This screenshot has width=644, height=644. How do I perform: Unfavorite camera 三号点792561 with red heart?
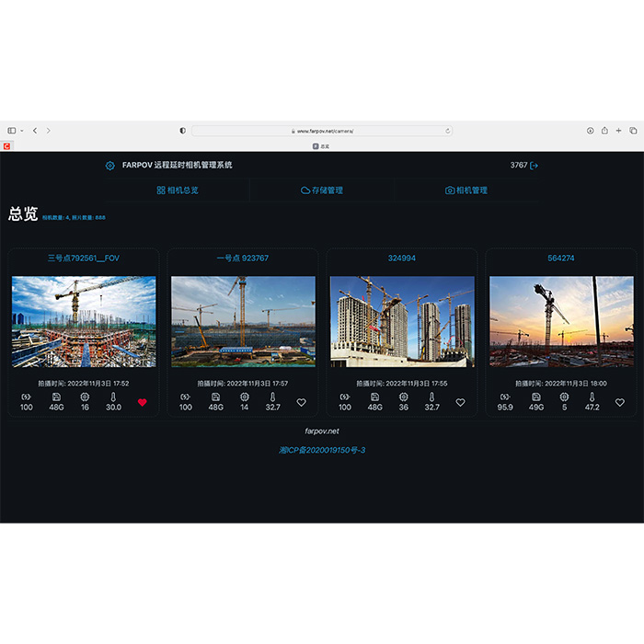pos(142,402)
